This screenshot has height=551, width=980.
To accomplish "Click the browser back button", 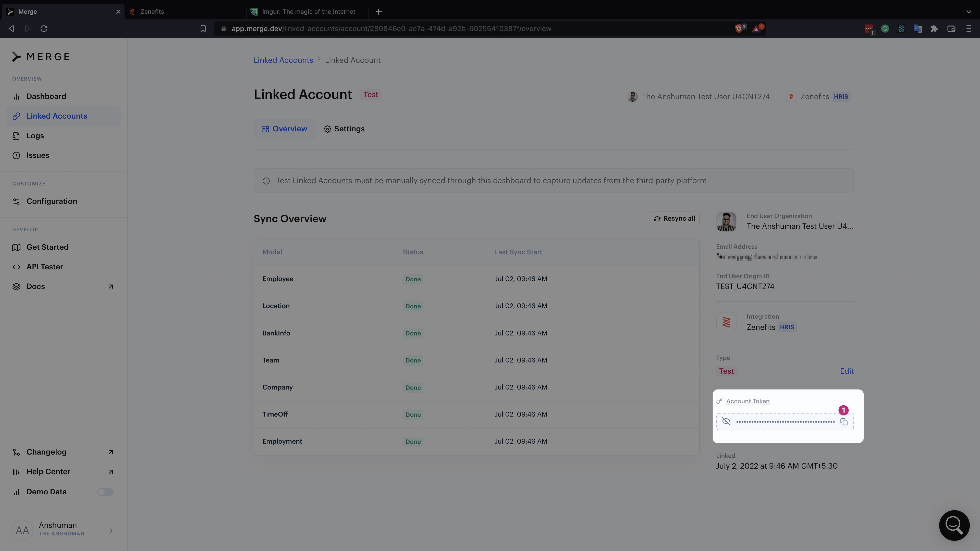I will click(x=11, y=29).
